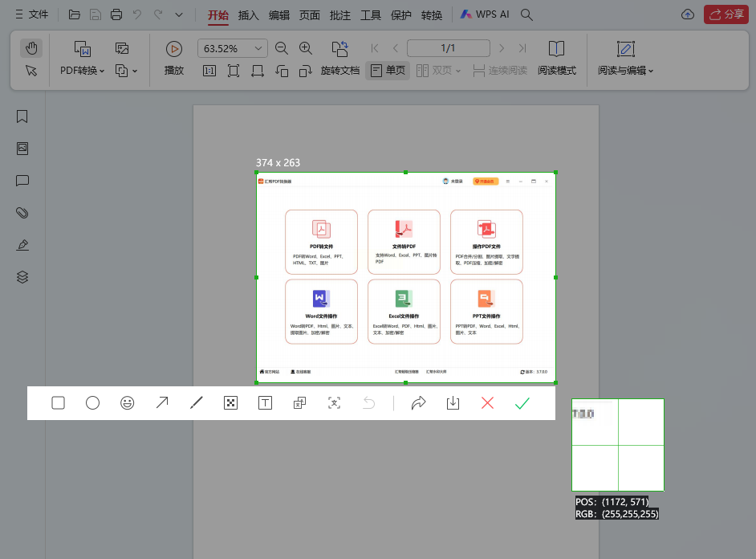Open the comments panel in sidebar
The width and height of the screenshot is (756, 559).
(22, 181)
